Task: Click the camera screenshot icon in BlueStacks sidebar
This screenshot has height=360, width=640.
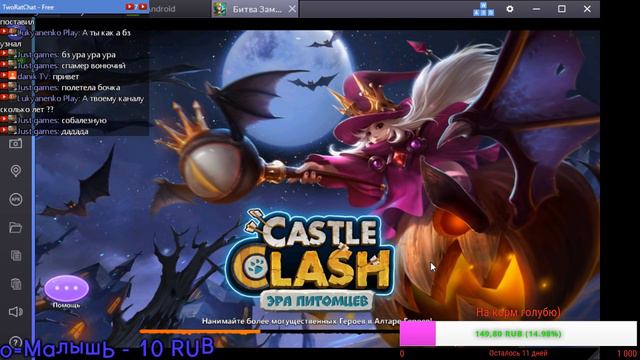Action: [16, 143]
